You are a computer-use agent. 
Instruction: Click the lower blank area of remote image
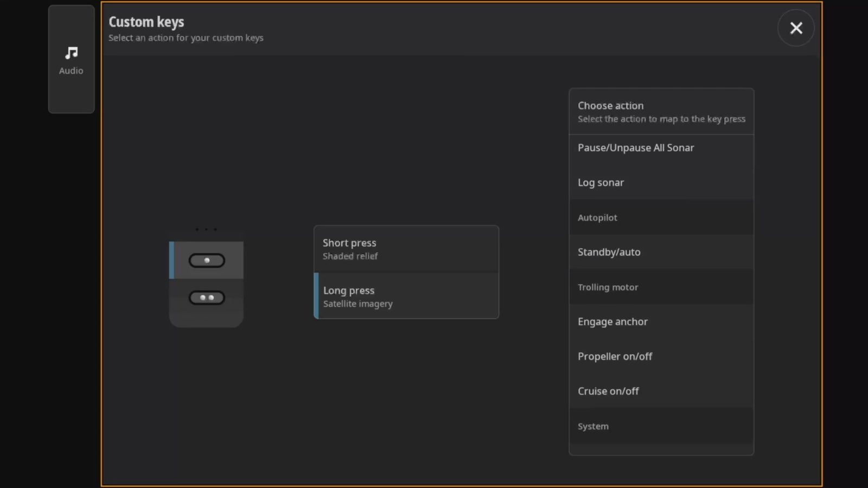pos(206,318)
